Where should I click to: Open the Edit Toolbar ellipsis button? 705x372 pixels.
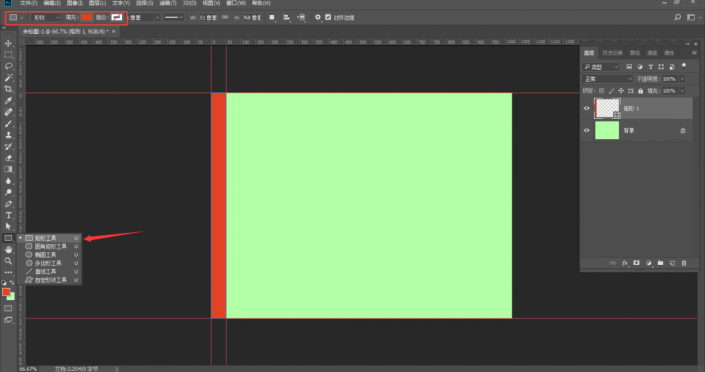(x=8, y=272)
